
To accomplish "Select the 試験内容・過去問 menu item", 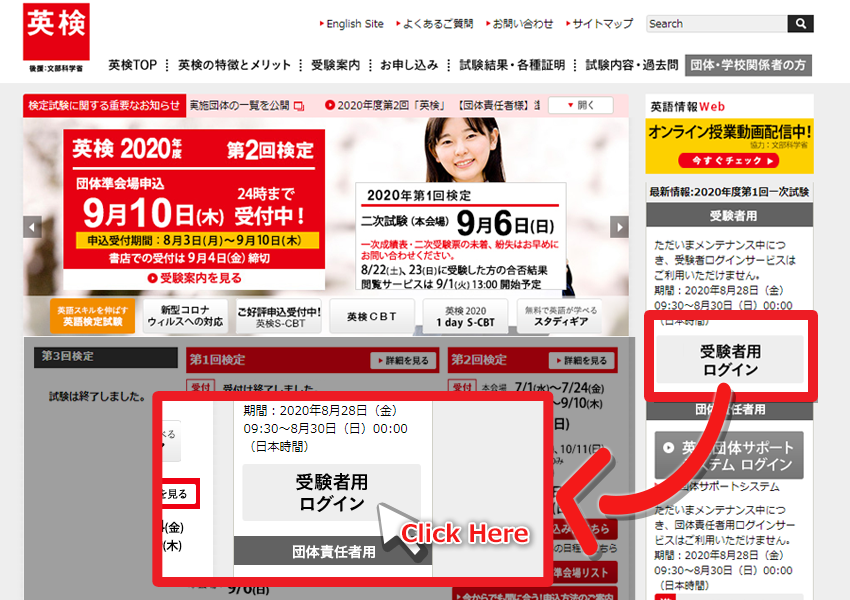I will [x=632, y=65].
